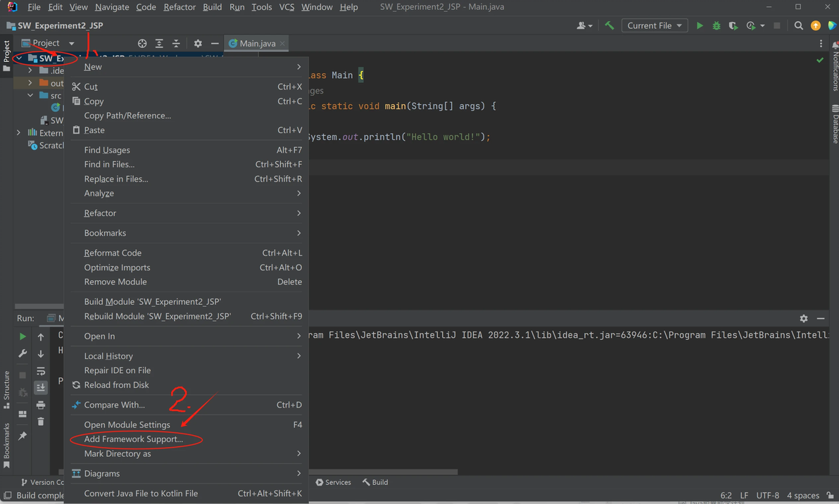Open the Refactor menu in menu bar
Viewport: 839px width, 504px height.
179,7
